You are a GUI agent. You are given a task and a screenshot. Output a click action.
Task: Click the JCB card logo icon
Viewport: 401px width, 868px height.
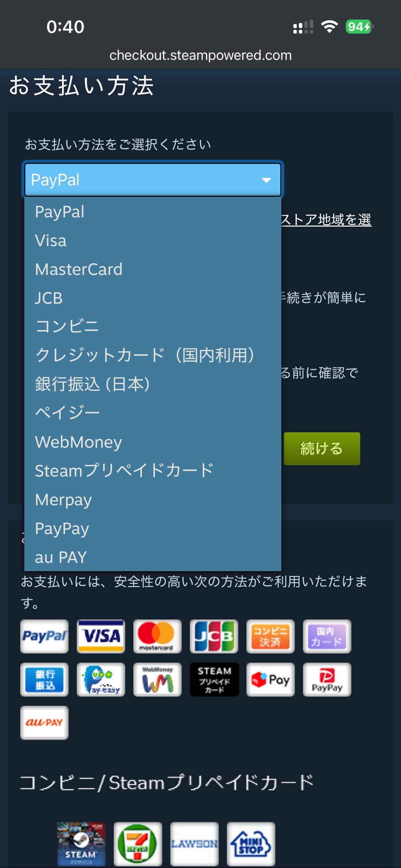[214, 636]
